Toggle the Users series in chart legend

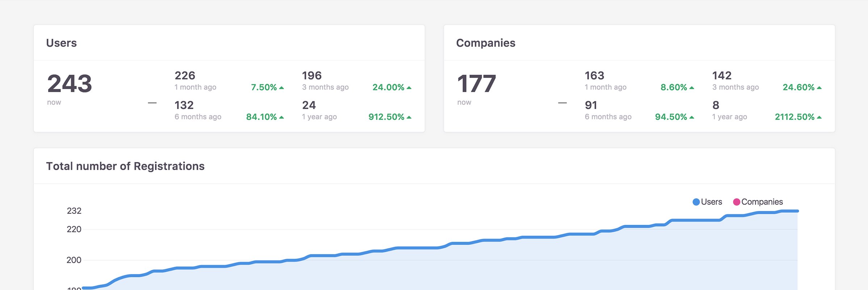coord(707,202)
